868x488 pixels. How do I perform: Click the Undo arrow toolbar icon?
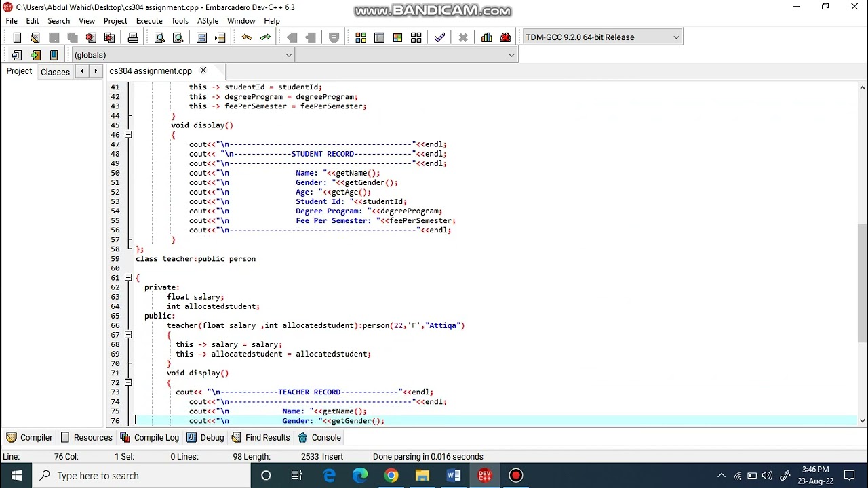coord(247,37)
